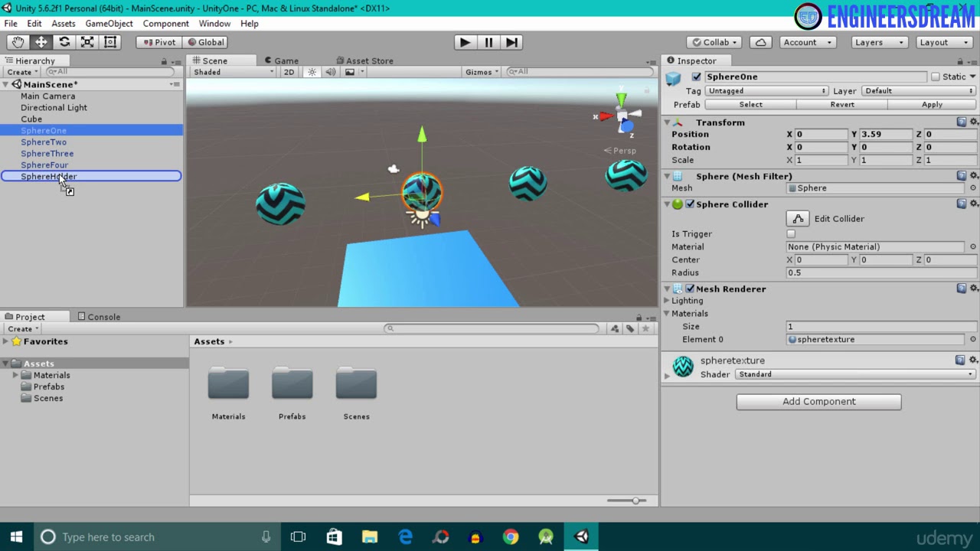The image size is (980, 551).
Task: Open Chrome from Windows taskbar
Action: 511,537
